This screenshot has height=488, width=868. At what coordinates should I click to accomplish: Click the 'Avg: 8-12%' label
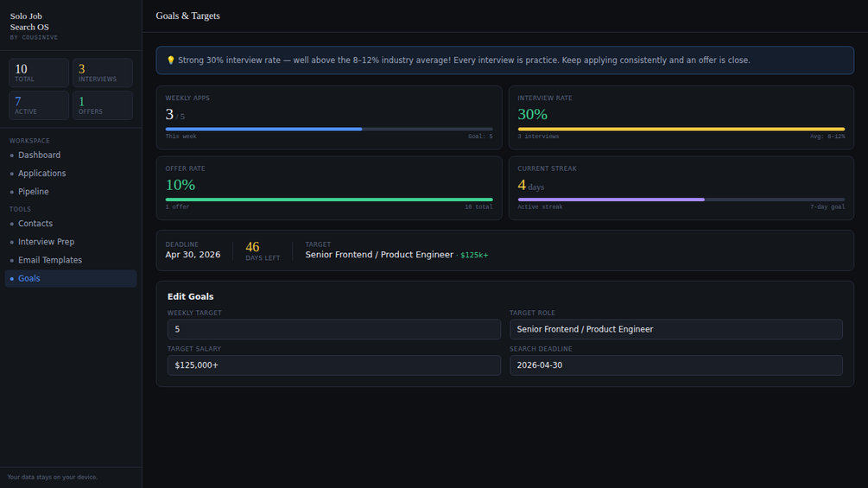pyautogui.click(x=827, y=136)
